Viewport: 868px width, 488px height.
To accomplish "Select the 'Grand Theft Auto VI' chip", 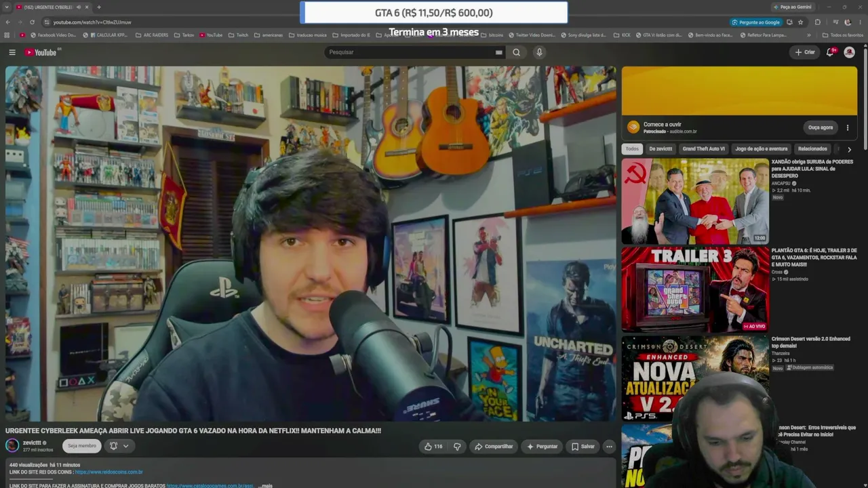I will tap(704, 149).
